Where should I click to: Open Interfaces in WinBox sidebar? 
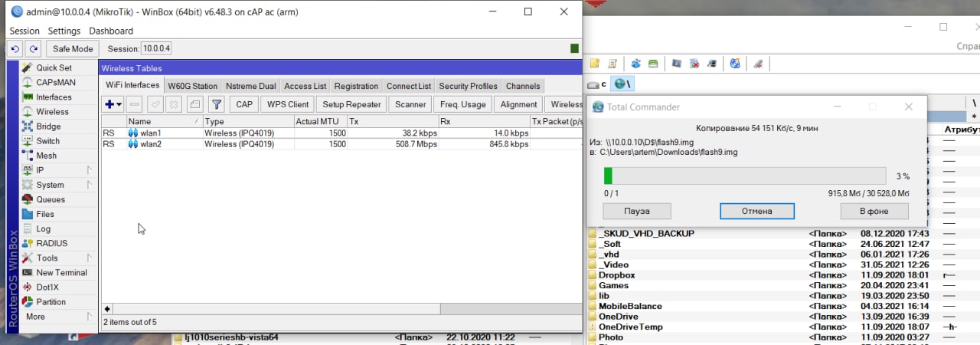(x=54, y=97)
